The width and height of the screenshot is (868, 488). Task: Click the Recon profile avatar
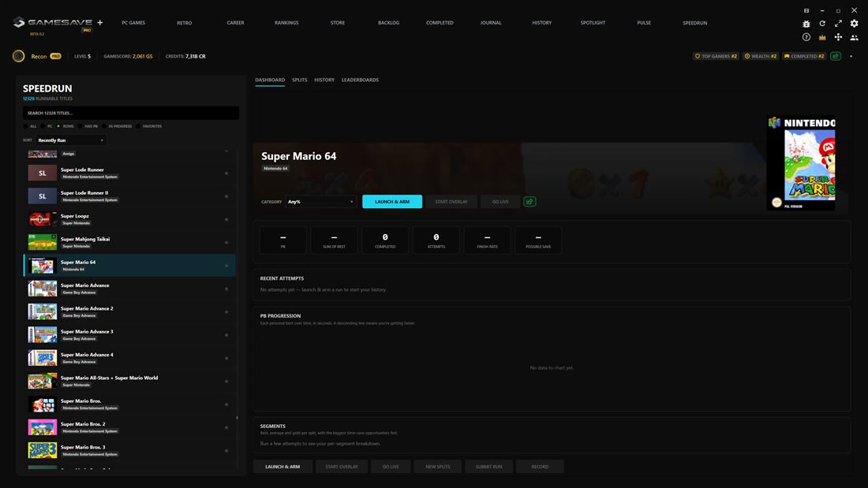pyautogui.click(x=18, y=56)
